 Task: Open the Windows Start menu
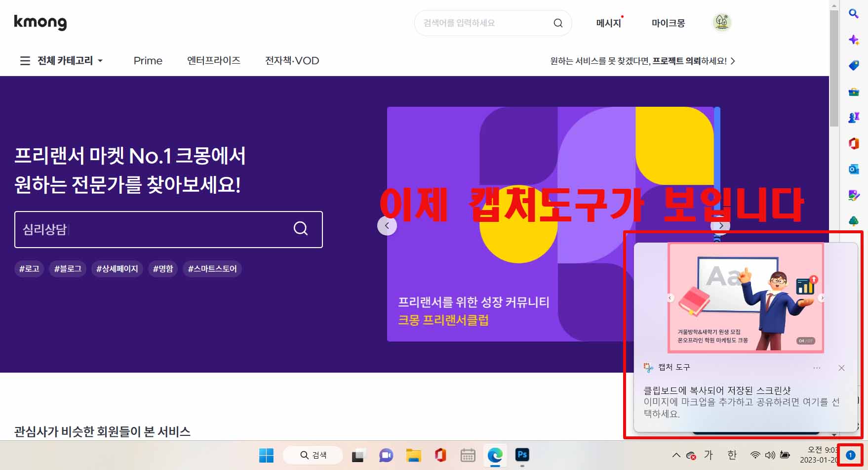(266, 455)
